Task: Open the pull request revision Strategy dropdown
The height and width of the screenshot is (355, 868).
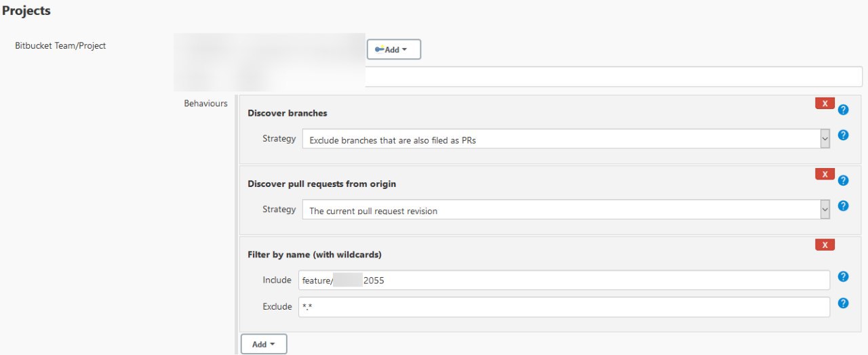Action: [x=566, y=209]
